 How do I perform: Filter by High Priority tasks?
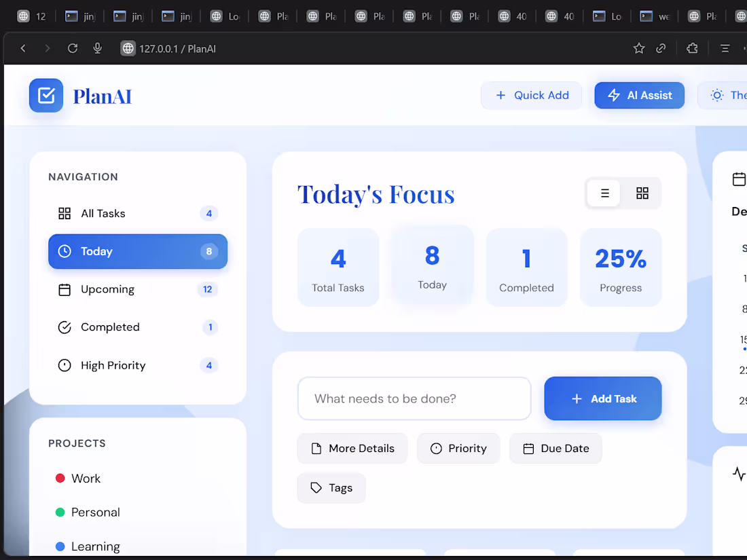(x=138, y=365)
